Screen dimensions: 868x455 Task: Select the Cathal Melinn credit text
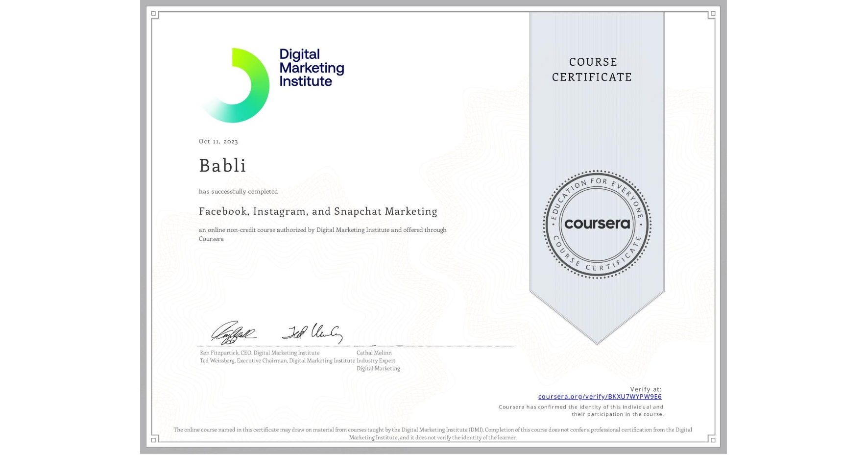(x=374, y=353)
